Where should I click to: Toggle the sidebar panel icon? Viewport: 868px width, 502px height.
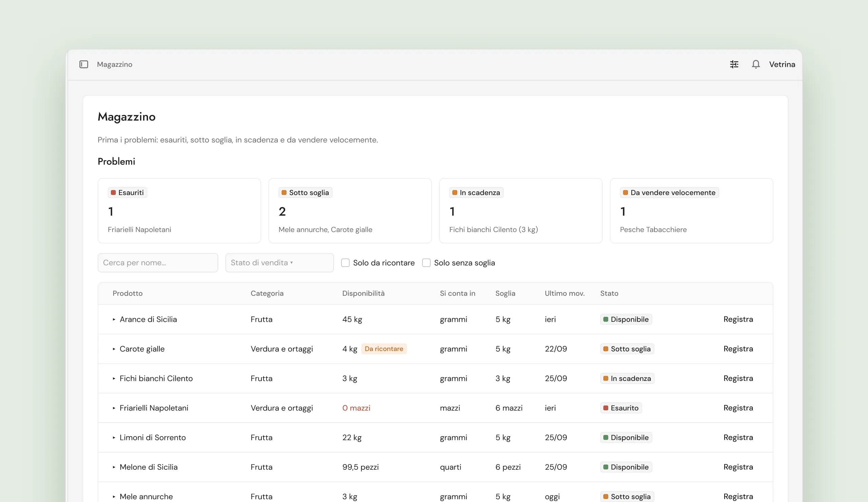pos(84,64)
